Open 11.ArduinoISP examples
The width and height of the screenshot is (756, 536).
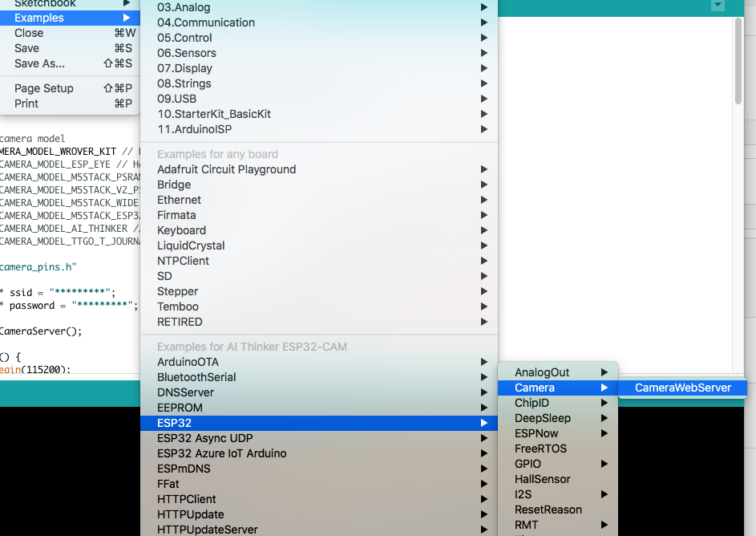point(319,129)
